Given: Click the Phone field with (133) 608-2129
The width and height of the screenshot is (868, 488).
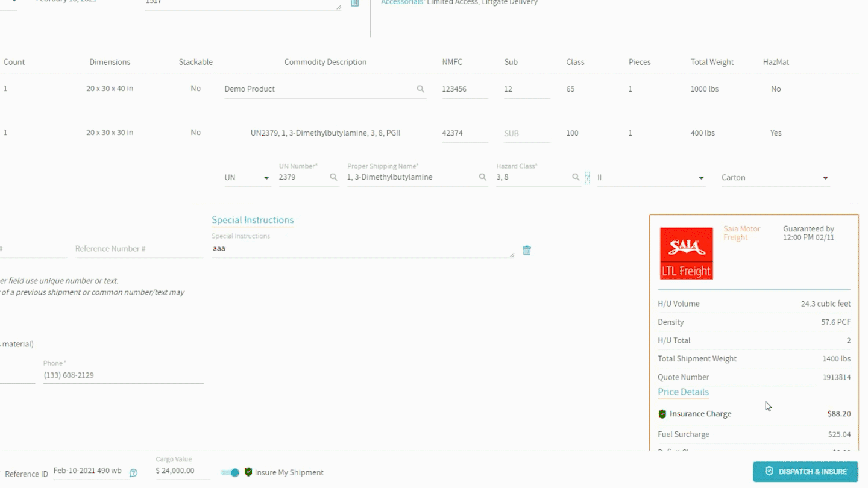Looking at the screenshot, I should click(123, 375).
